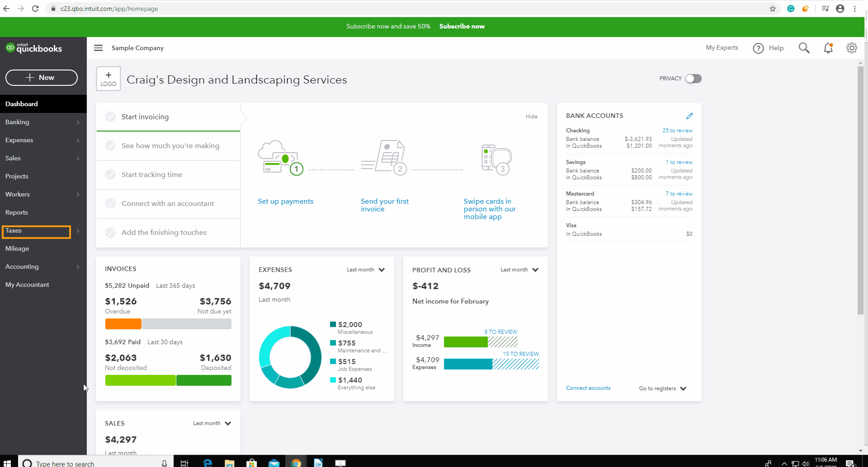Open File Explorer from the taskbar
Viewport: 868px width, 467px height.
click(230, 463)
